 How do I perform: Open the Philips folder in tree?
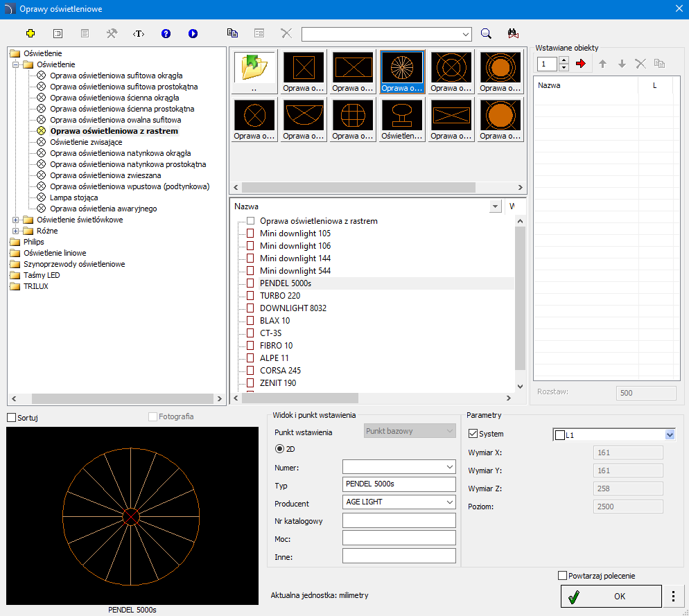click(33, 242)
